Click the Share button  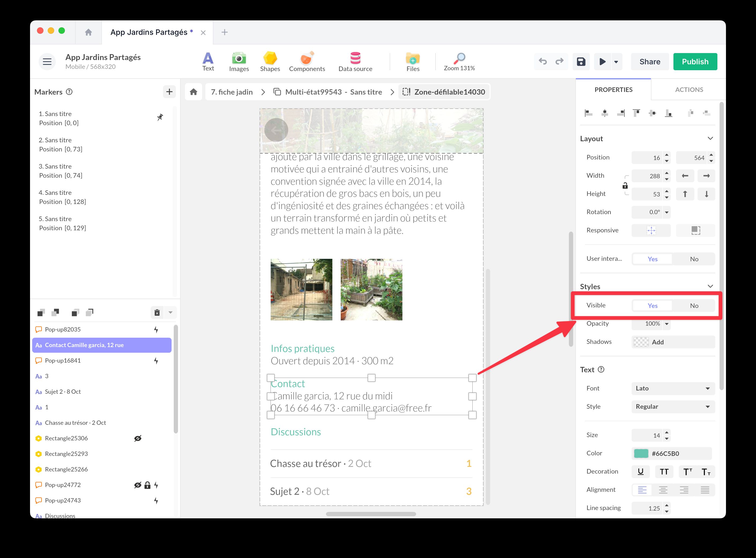coord(650,61)
